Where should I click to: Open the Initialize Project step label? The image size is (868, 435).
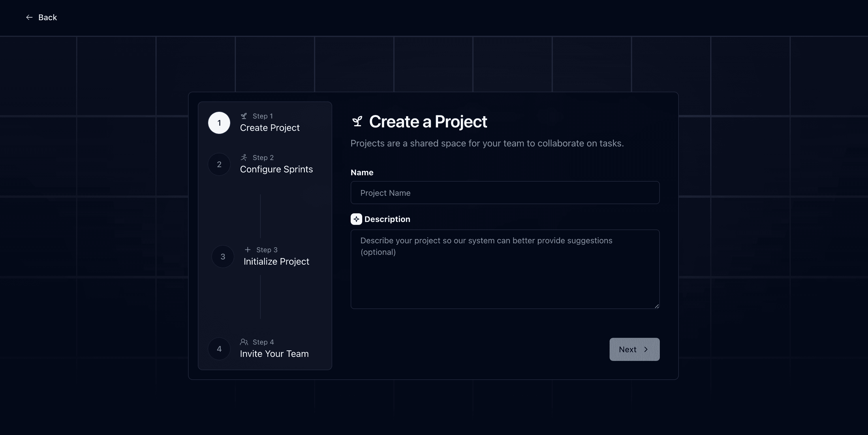click(276, 262)
